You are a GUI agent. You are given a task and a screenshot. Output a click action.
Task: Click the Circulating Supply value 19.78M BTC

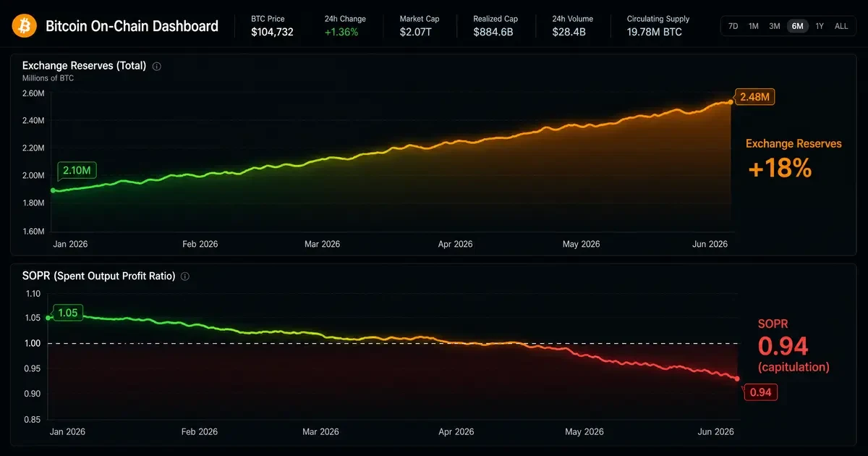click(654, 32)
